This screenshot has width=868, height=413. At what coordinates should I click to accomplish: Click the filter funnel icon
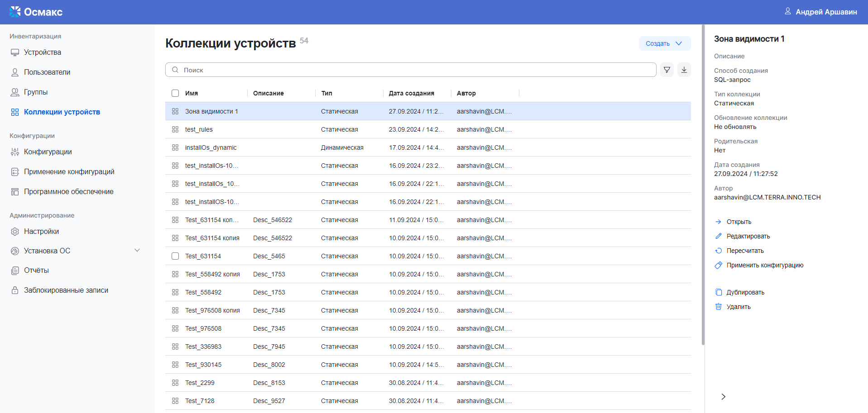tap(667, 70)
